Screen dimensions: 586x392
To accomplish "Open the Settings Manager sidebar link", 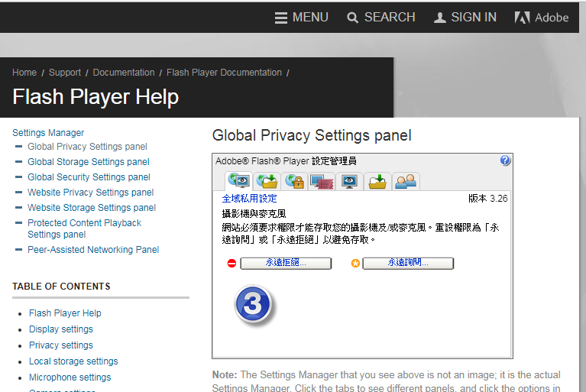I will pyautogui.click(x=48, y=133).
